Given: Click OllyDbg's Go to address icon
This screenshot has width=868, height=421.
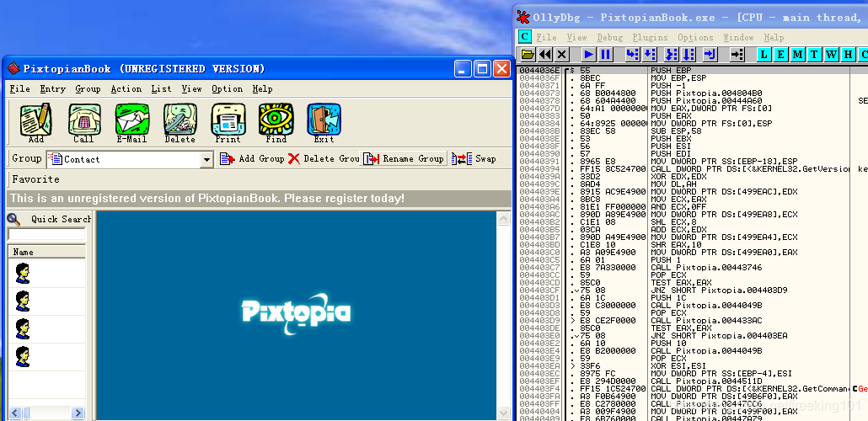Looking at the screenshot, I should pyautogui.click(x=737, y=54).
